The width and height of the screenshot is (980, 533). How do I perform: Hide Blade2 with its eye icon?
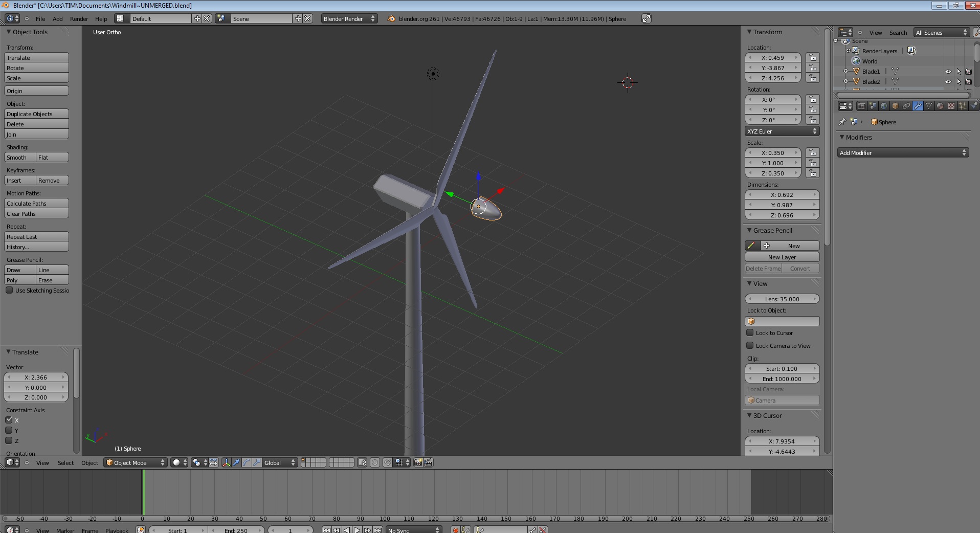948,82
